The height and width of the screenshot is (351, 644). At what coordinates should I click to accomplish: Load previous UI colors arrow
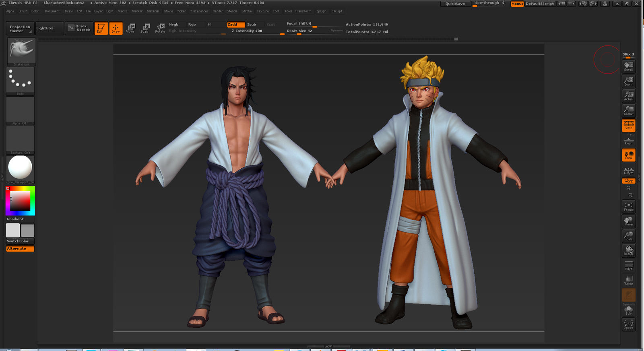click(x=561, y=4)
